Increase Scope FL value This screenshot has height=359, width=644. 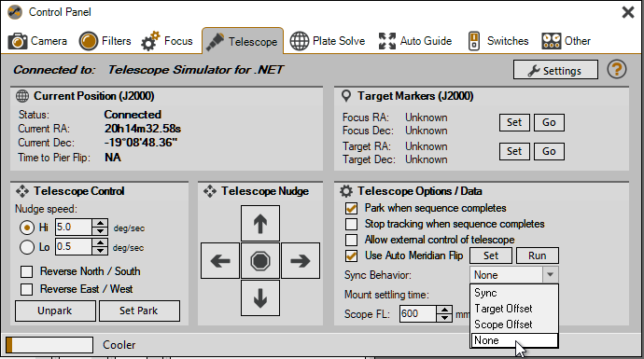coord(444,310)
